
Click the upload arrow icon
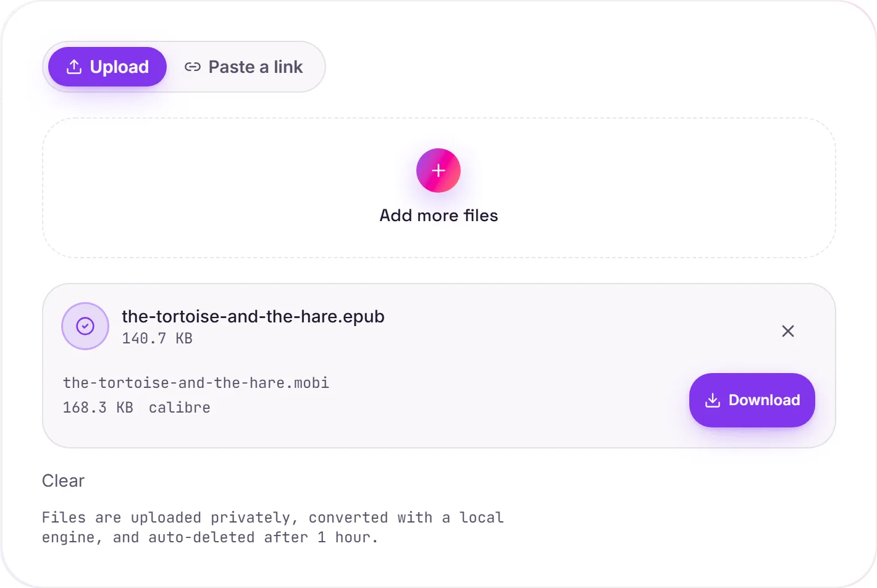click(x=74, y=67)
